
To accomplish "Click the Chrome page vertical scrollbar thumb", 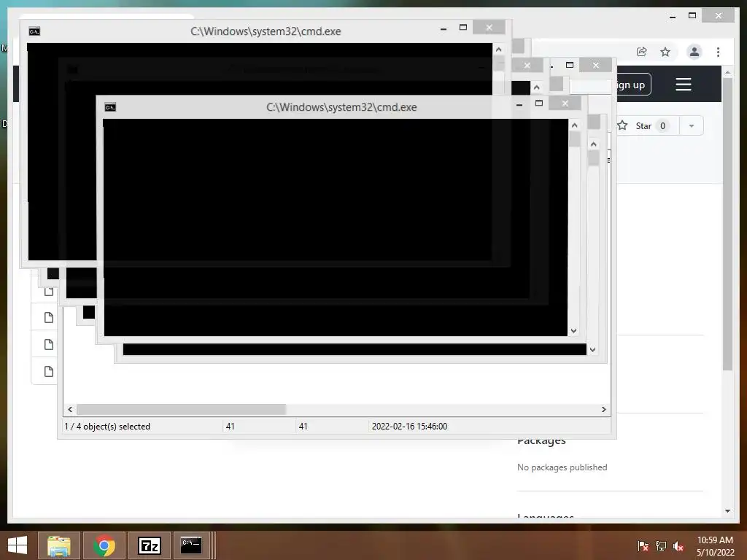I will tap(727, 224).
